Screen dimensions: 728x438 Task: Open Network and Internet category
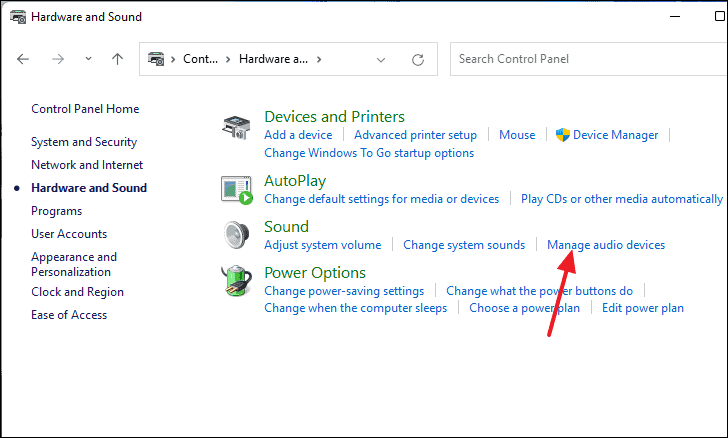coord(87,165)
